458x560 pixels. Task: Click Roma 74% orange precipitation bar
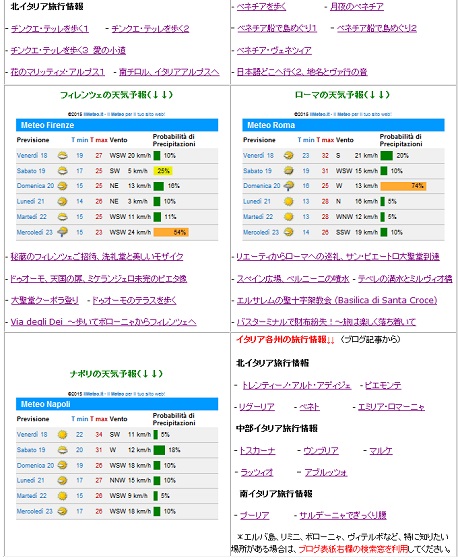(x=403, y=186)
